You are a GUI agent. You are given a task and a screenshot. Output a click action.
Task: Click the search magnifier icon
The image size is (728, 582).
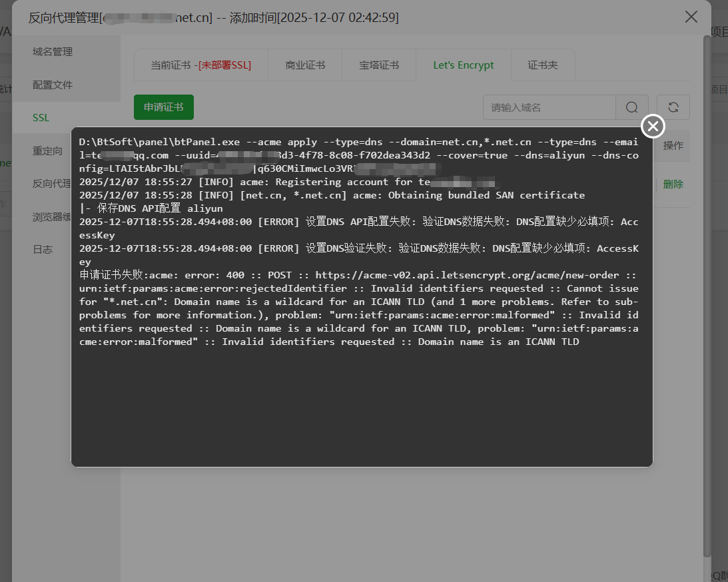tap(631, 107)
